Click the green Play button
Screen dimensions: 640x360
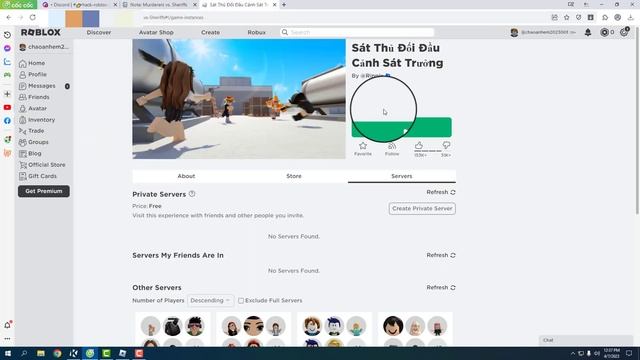(402, 127)
